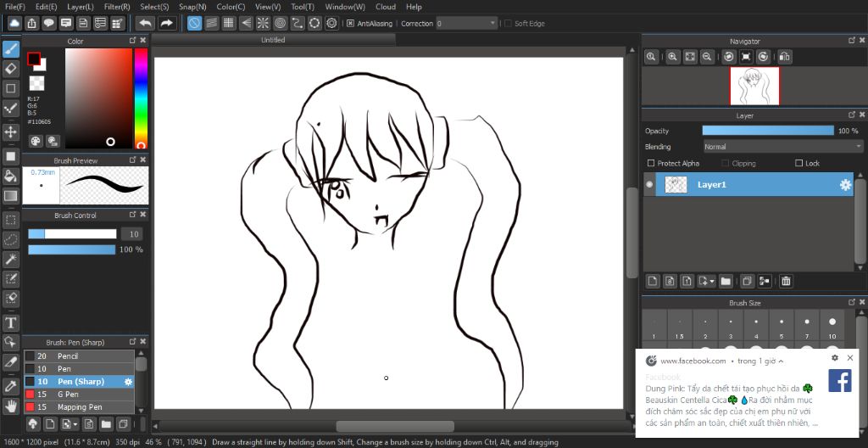Choose the curve snap guide

click(298, 23)
